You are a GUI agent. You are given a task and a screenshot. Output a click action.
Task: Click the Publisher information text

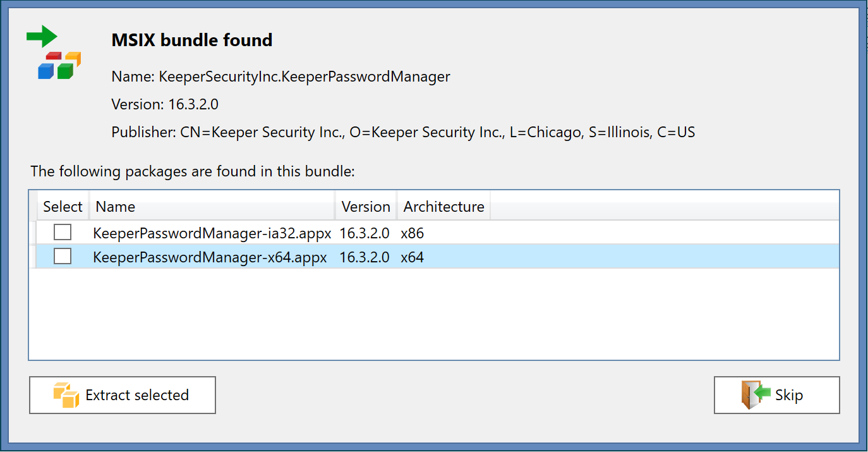click(x=403, y=133)
